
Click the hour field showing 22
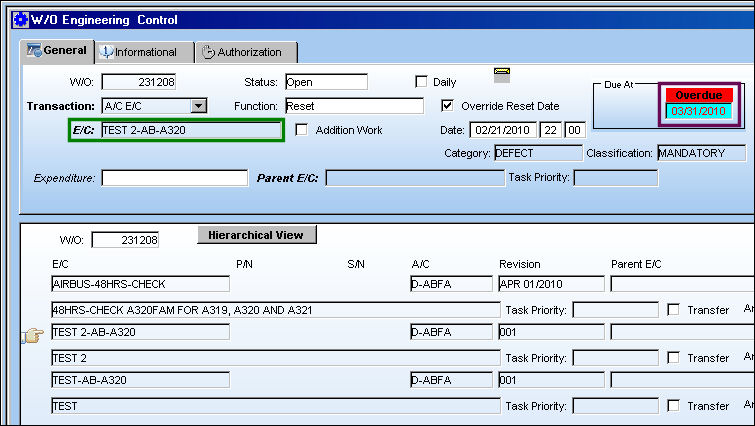pyautogui.click(x=550, y=130)
